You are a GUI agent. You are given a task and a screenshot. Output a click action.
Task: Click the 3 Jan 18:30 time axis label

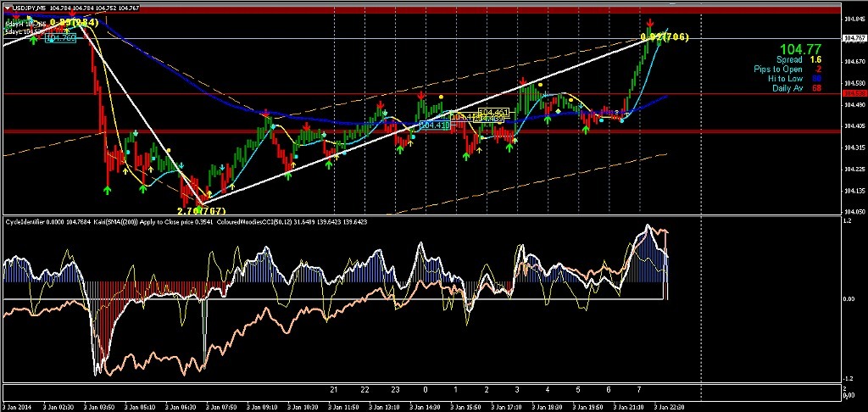click(547, 406)
